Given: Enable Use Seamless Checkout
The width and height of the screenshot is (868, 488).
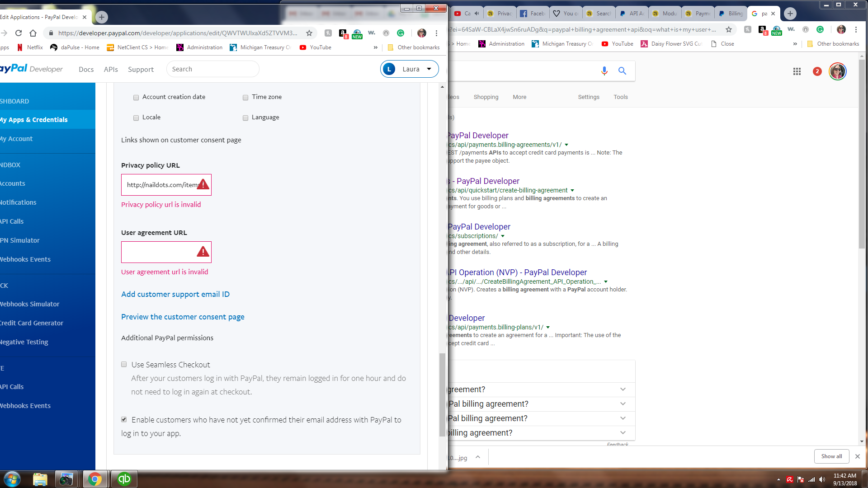Looking at the screenshot, I should point(124,364).
